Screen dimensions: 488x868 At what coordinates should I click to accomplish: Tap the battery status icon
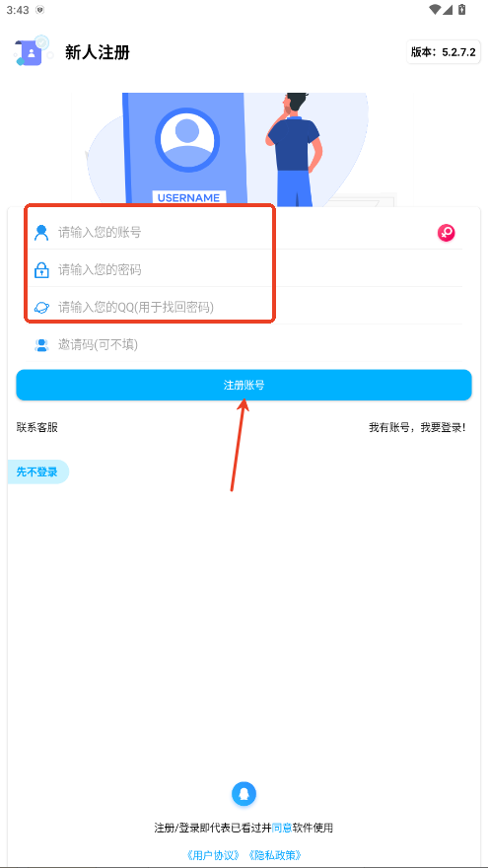coord(462,10)
